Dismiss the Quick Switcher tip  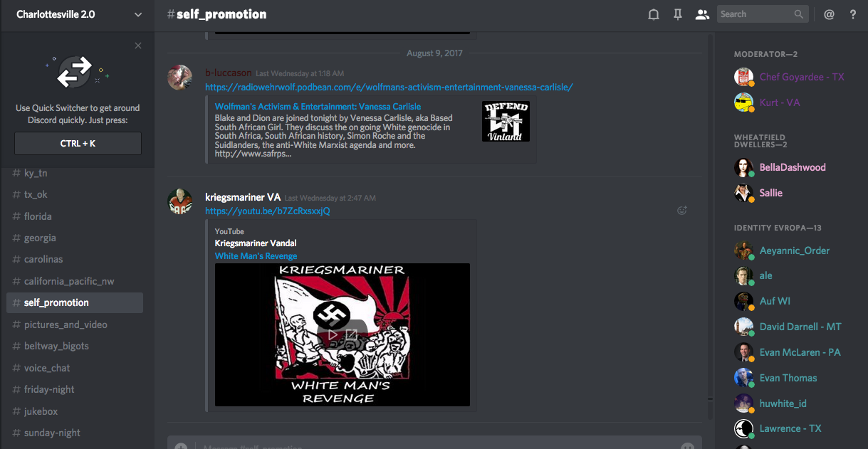pyautogui.click(x=138, y=46)
